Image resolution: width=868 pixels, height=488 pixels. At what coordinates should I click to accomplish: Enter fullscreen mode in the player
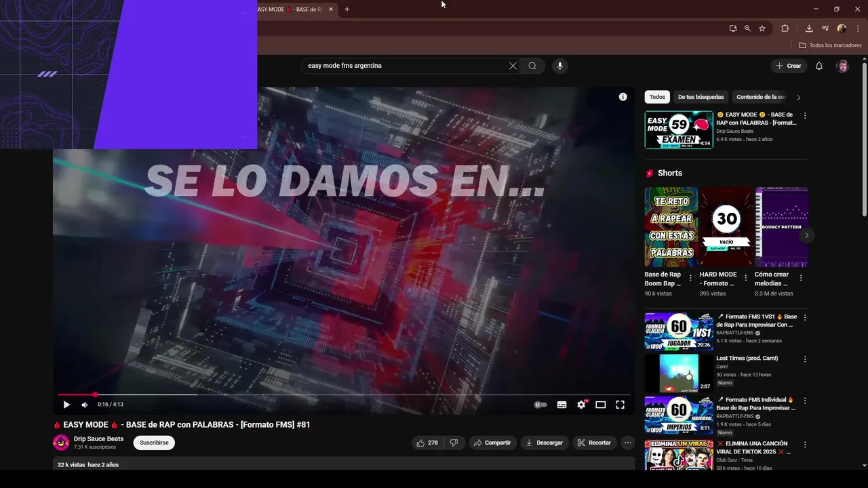(x=620, y=405)
